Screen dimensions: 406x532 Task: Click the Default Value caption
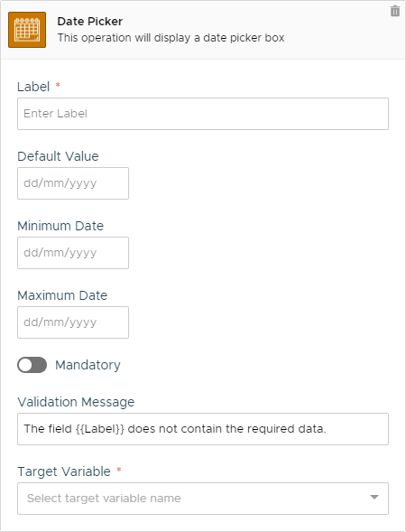58,156
